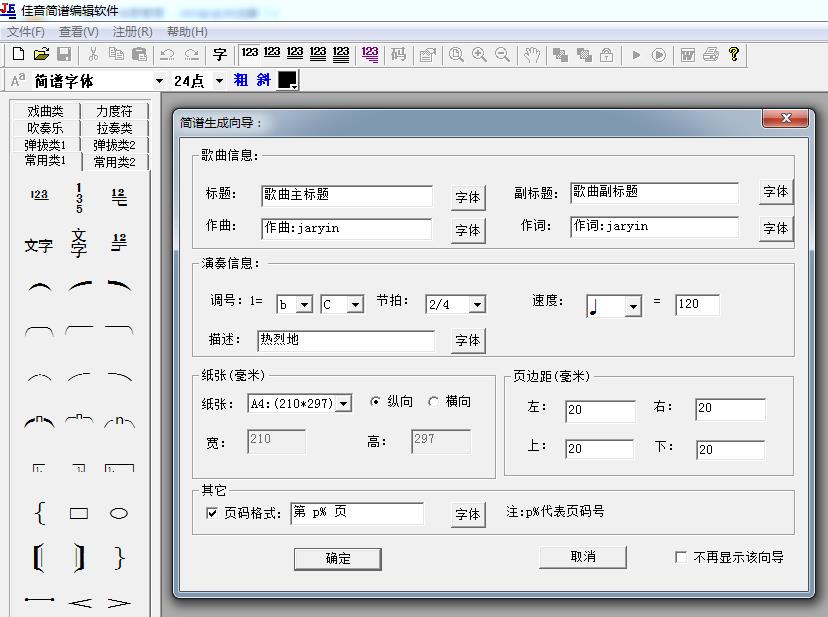Open the tempo note value dropdown
Viewport: 828px width, 617px height.
[632, 307]
